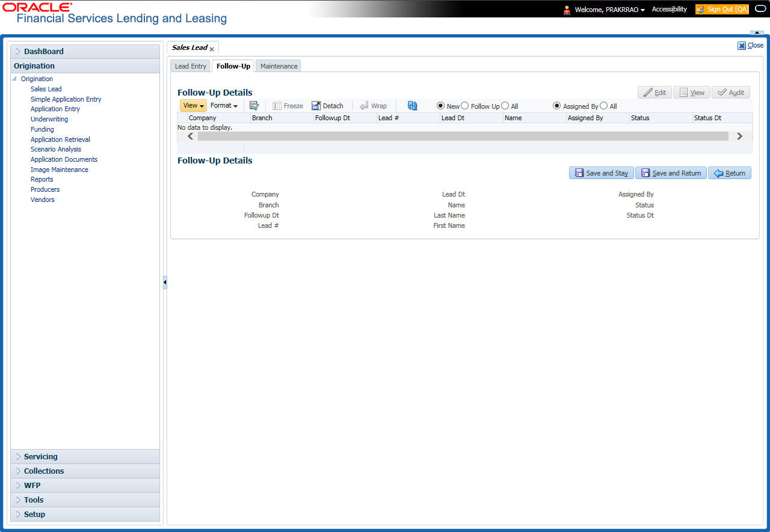Image resolution: width=770 pixels, height=532 pixels.
Task: Open Application Entry link
Action: tap(55, 109)
